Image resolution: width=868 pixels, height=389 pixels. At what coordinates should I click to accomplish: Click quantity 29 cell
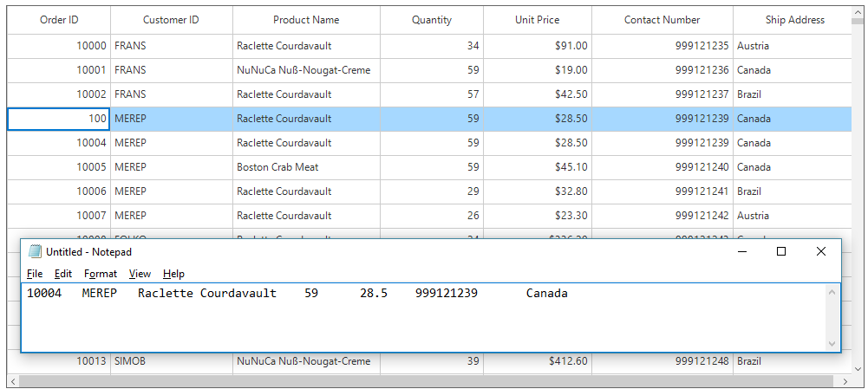431,191
